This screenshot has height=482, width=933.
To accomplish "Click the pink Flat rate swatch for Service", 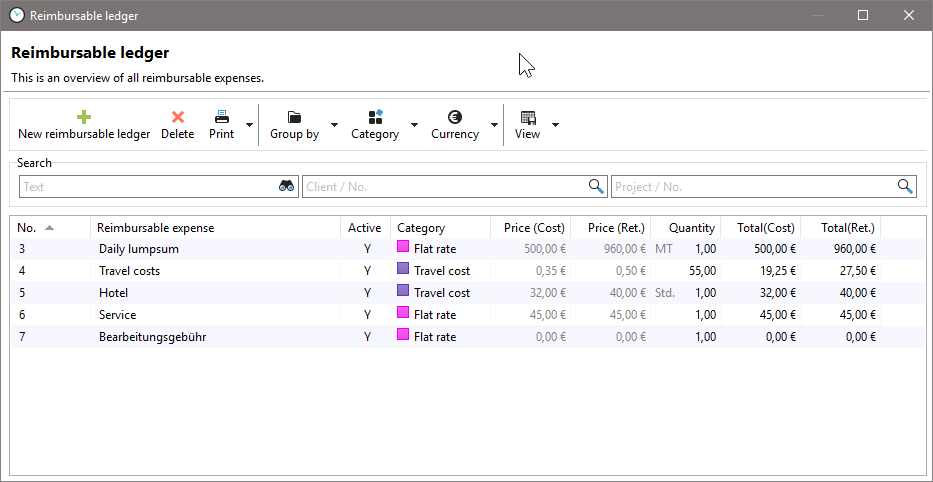I will tap(403, 314).
